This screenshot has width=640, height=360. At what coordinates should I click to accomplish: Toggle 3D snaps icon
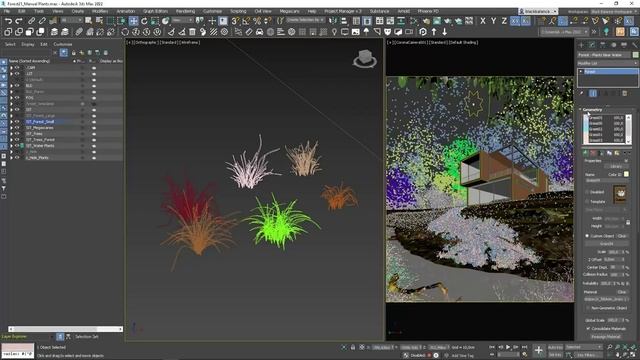235,21
